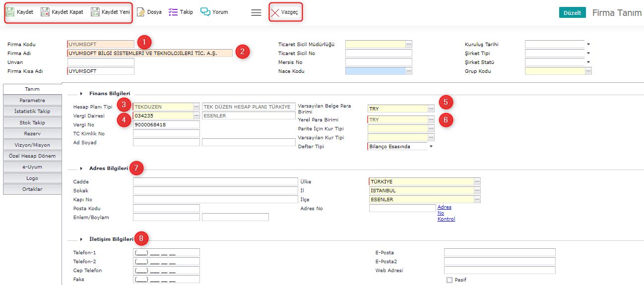Switch to the Stok Takip tab
644x285 pixels.
point(32,122)
